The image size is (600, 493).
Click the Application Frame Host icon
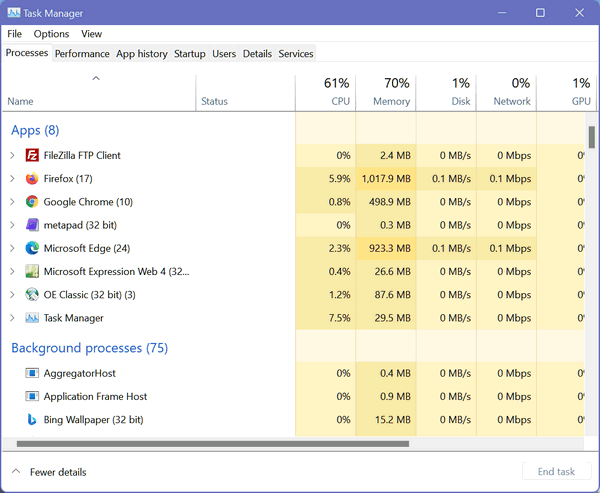[x=32, y=396]
